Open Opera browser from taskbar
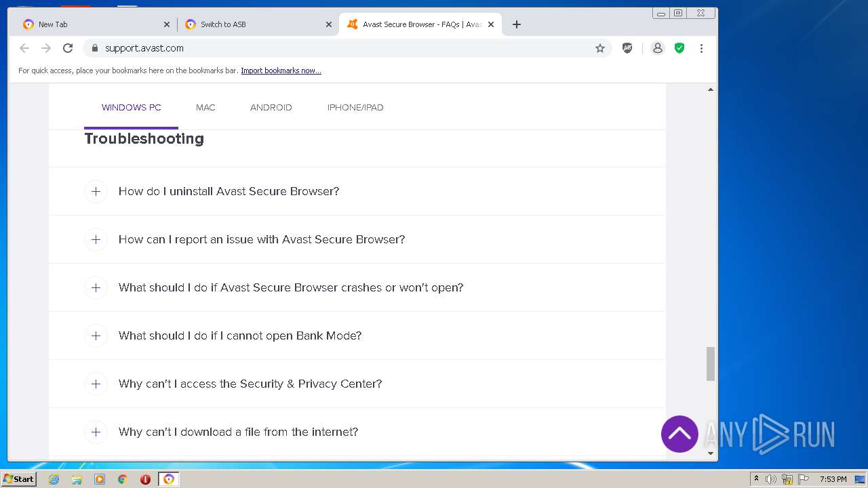The image size is (868, 488). point(145,479)
